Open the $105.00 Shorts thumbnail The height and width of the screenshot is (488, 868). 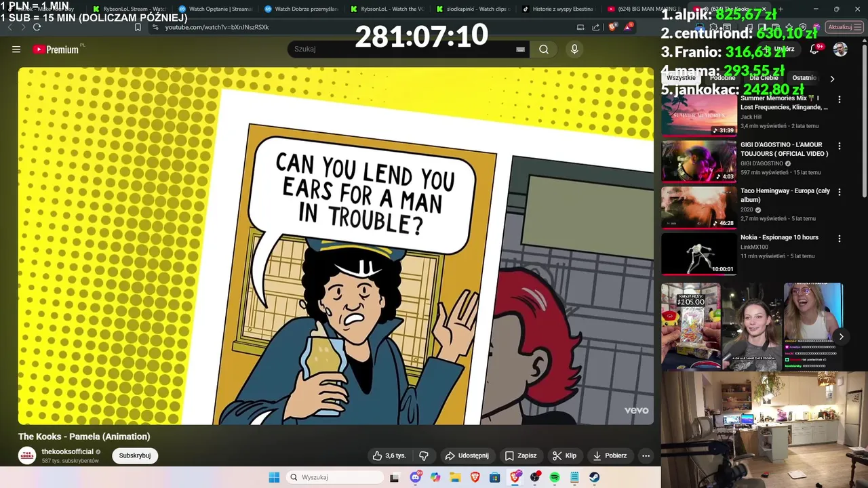point(691,326)
